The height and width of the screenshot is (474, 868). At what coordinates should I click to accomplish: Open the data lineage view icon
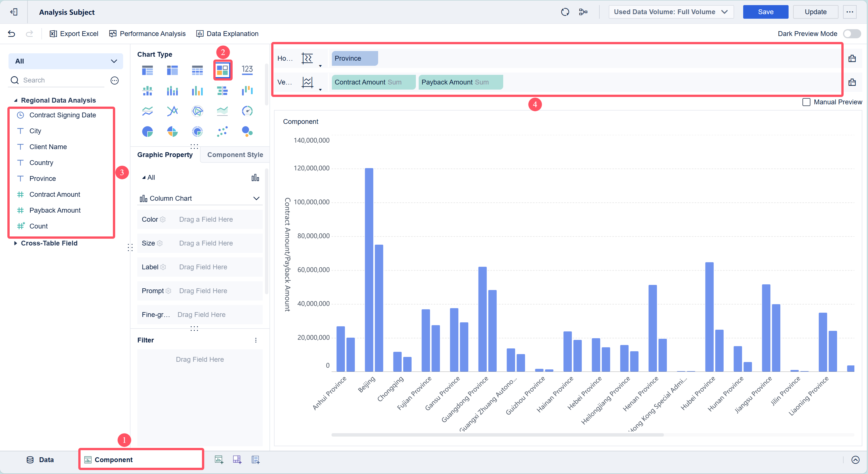(x=583, y=12)
